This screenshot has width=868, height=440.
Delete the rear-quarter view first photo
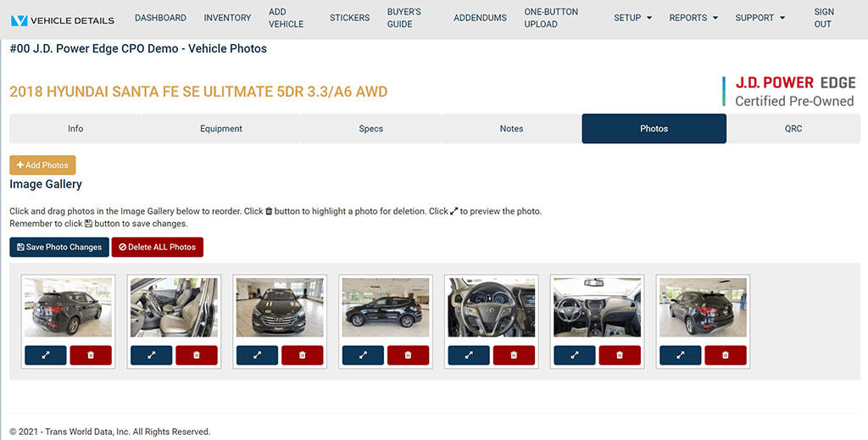click(x=91, y=355)
